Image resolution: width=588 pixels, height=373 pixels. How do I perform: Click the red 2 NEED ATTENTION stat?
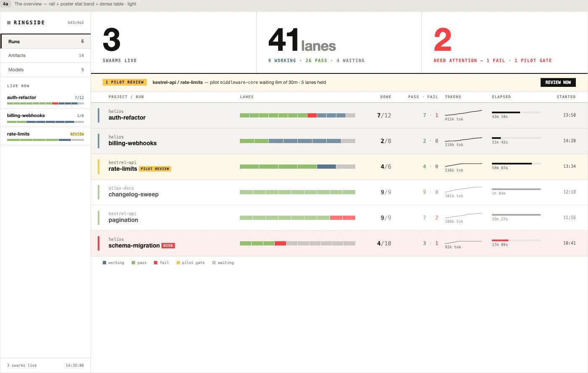pyautogui.click(x=505, y=43)
